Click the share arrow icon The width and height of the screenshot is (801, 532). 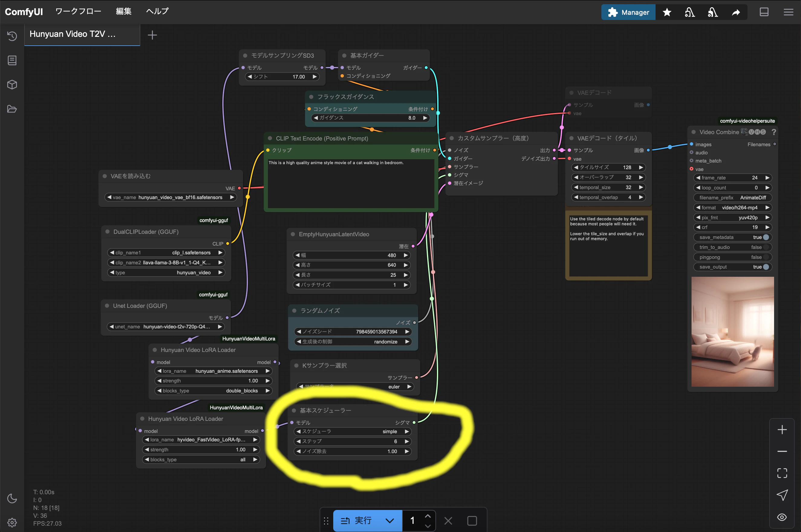point(735,13)
